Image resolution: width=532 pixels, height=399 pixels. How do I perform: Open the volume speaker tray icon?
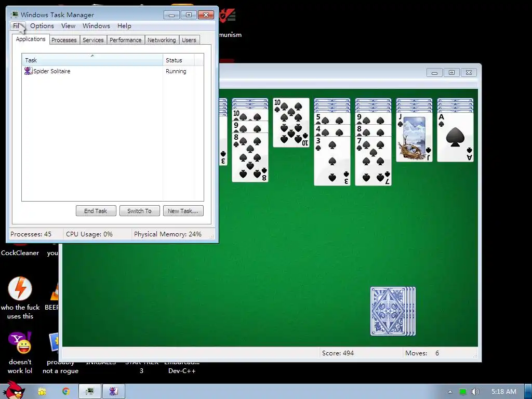click(475, 392)
